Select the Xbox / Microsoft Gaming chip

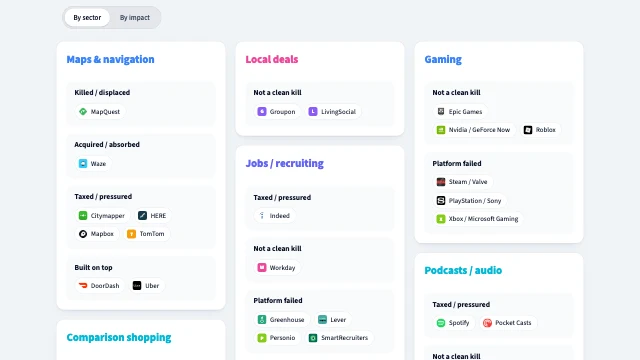478,219
